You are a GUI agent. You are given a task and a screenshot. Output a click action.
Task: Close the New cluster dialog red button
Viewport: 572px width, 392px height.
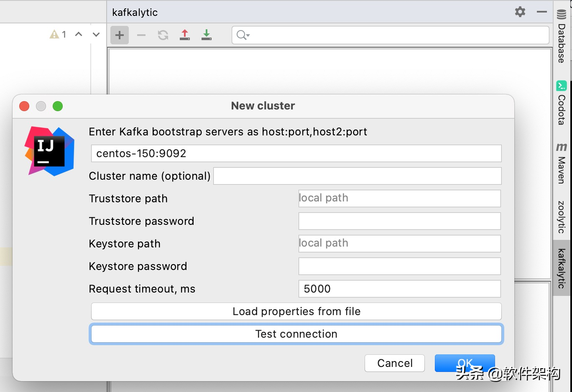coord(24,106)
